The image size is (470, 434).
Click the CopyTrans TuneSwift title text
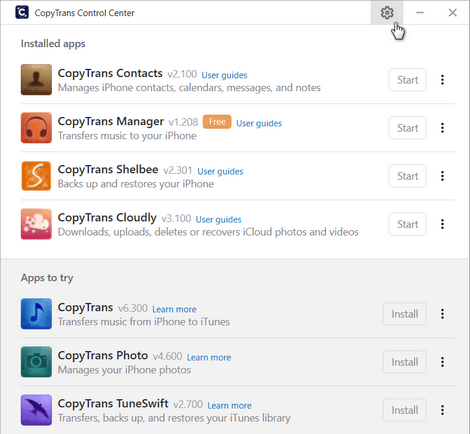(113, 404)
